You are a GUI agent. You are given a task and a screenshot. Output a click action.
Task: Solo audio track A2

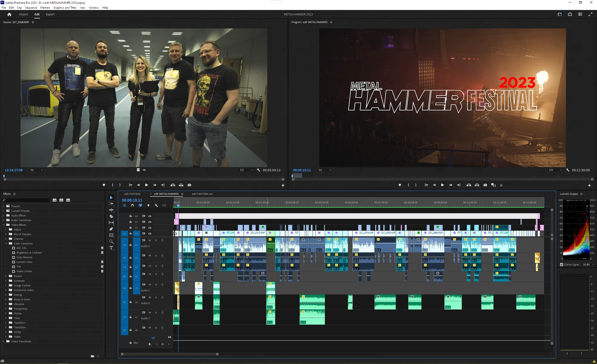pos(156,255)
